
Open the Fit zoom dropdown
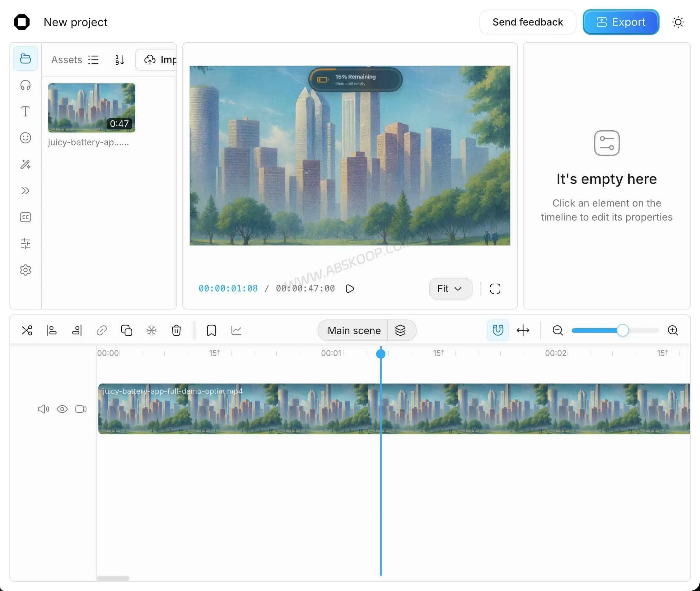450,288
